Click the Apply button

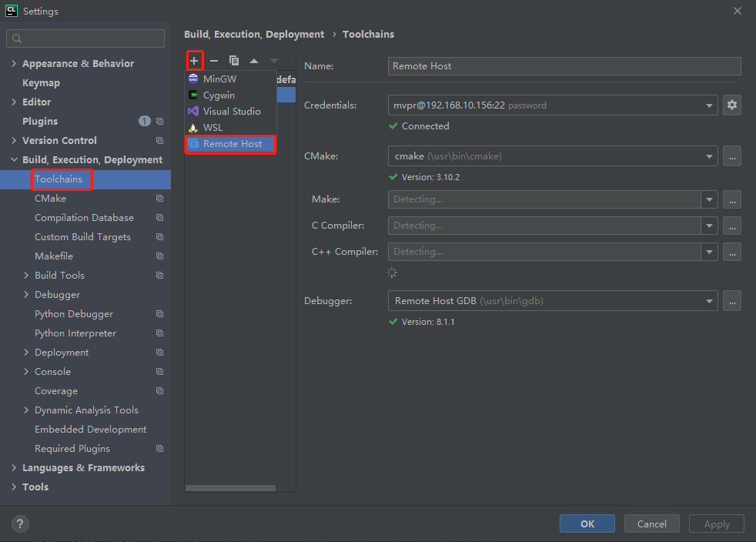pyautogui.click(x=717, y=524)
